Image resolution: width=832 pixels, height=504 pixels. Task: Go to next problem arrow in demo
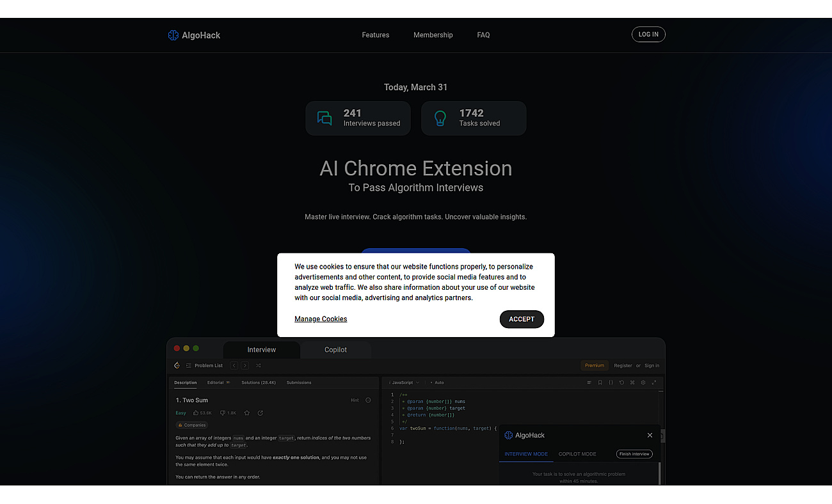[244, 366]
